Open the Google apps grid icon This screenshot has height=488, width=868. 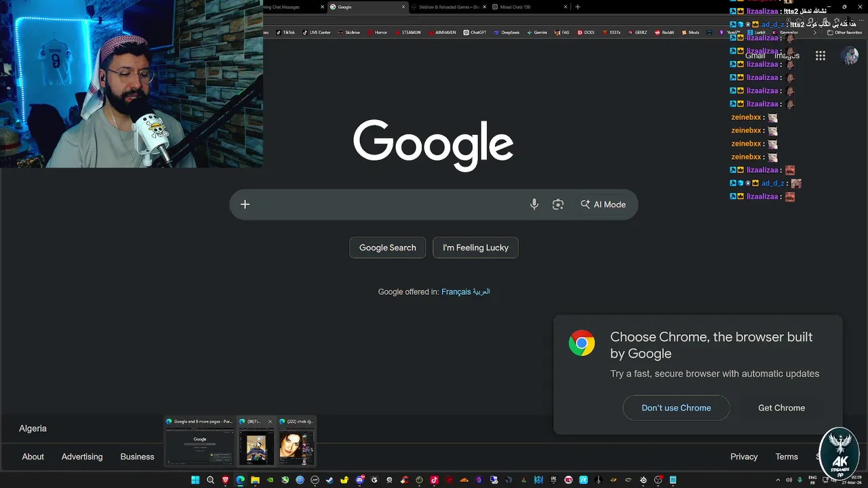tap(821, 56)
